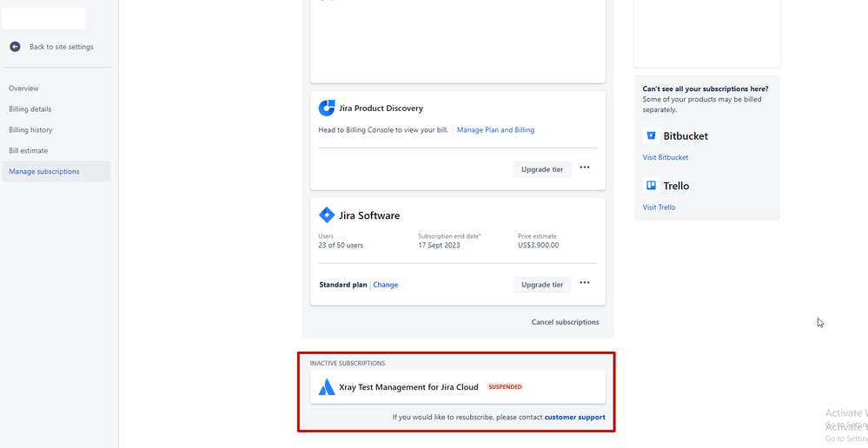Open the Visit Bitbucket link

[x=666, y=157]
